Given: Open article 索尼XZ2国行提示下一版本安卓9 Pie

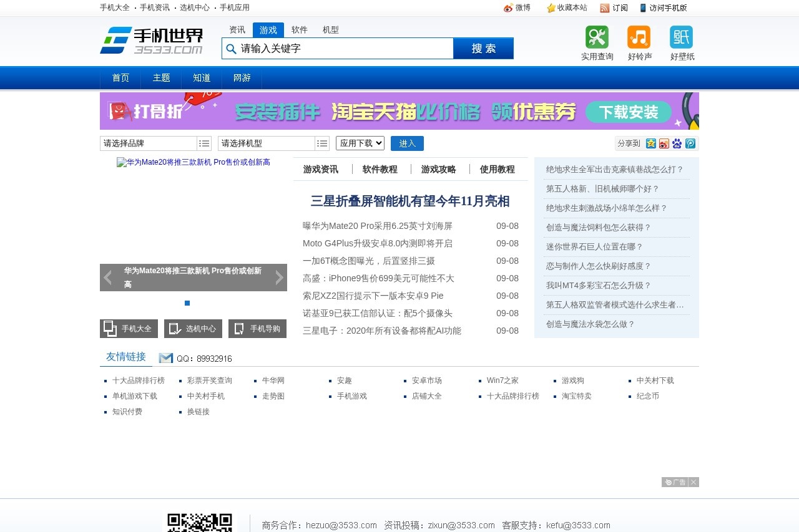Looking at the screenshot, I should [x=373, y=296].
